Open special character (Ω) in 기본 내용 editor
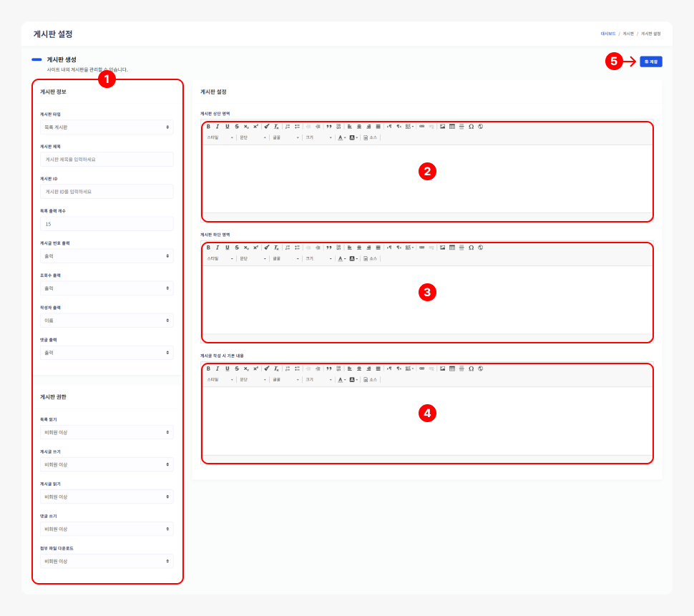Viewport: 694px width, 616px height. coord(471,368)
